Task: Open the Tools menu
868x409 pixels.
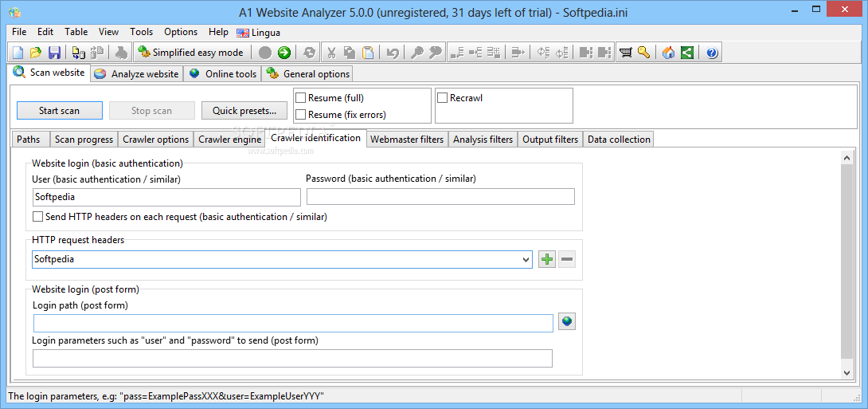Action: pyautogui.click(x=142, y=32)
